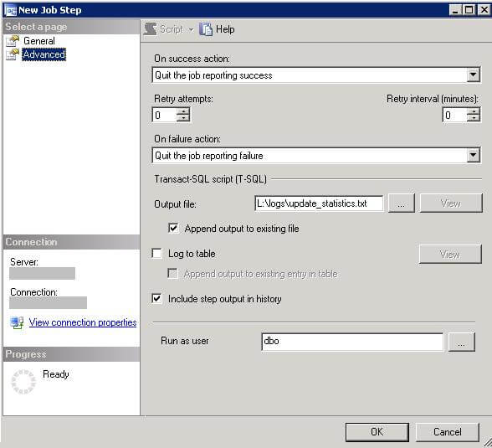The height and width of the screenshot is (448, 492).
Task: Maximize the New Job Step window
Action: click(469, 10)
